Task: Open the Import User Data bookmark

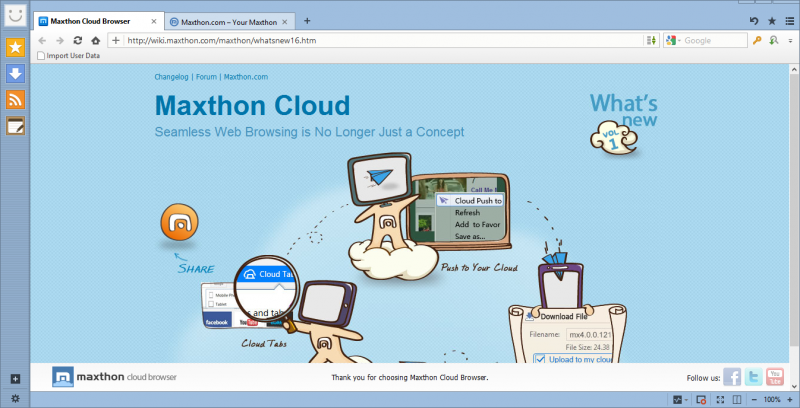Action: tap(69, 56)
